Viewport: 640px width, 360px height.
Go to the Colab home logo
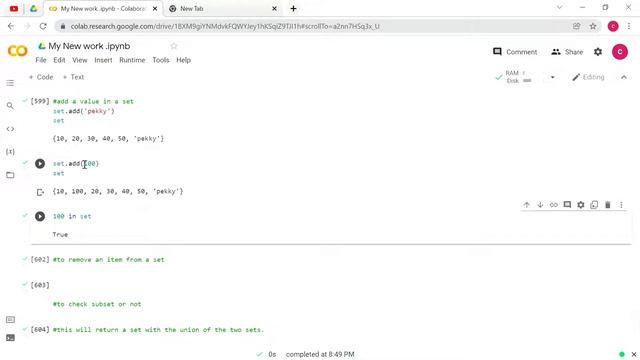(x=18, y=51)
